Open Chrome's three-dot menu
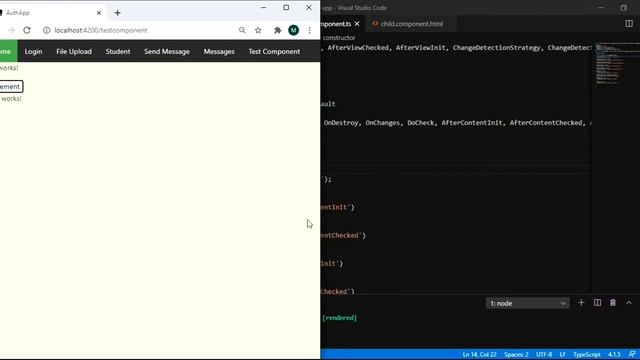Image resolution: width=640 pixels, height=360 pixels. point(309,30)
